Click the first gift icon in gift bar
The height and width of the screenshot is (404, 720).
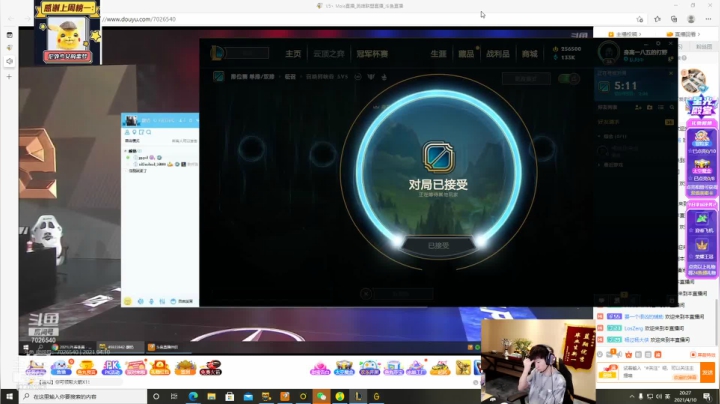click(36, 367)
